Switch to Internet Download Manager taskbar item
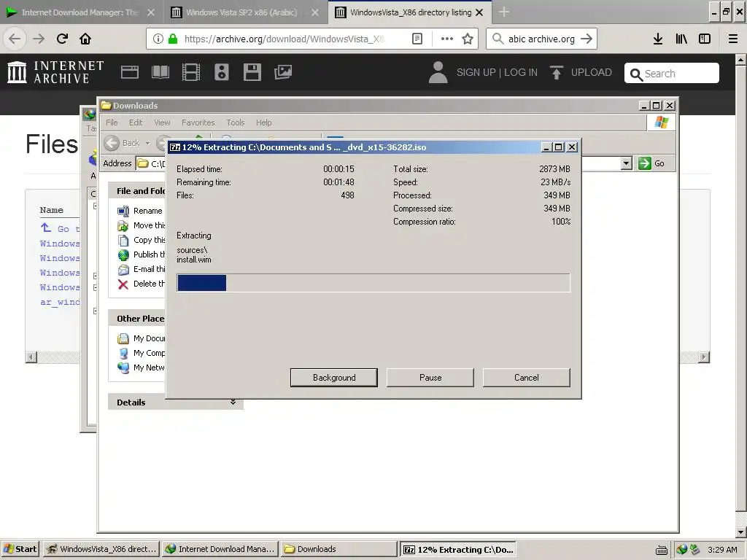This screenshot has width=747, height=560. pos(220,549)
